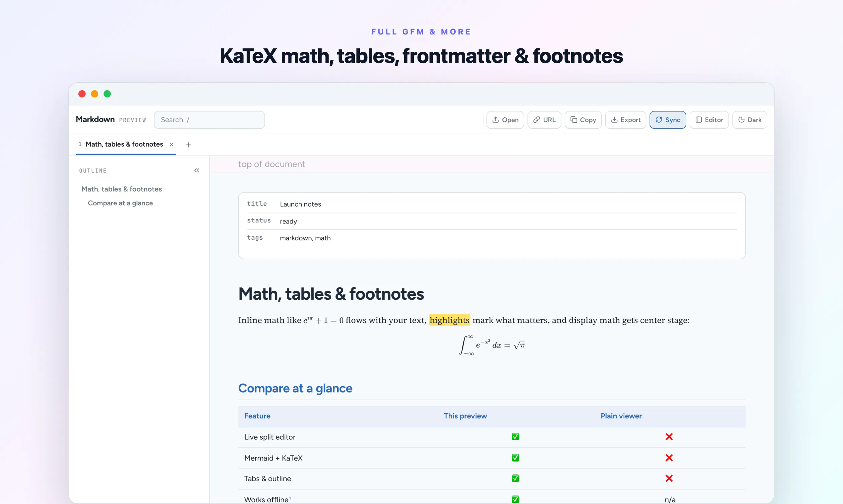843x504 pixels.
Task: Click the 'Live split editor' table cell
Action: tap(269, 437)
